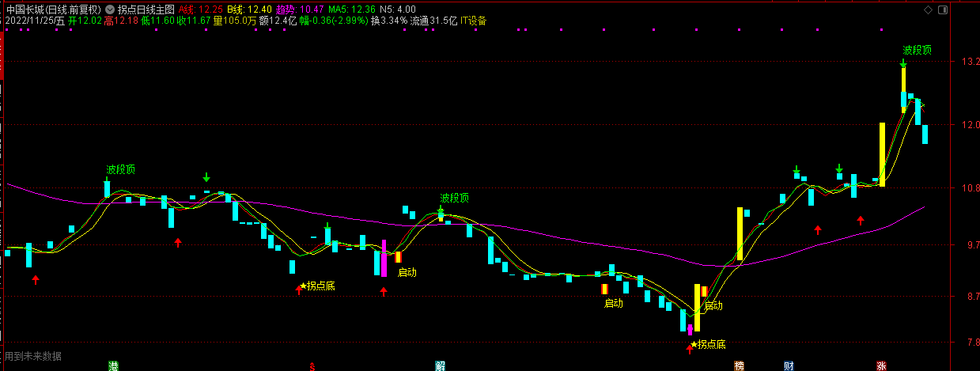Select the indicator name 拐点日线主图
Viewport: 980px width, 371px height.
point(146,9)
